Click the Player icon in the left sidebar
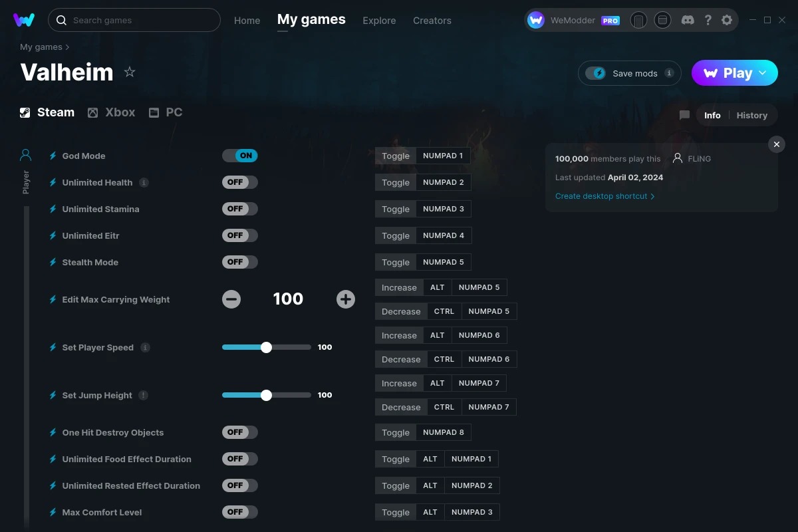 25,154
